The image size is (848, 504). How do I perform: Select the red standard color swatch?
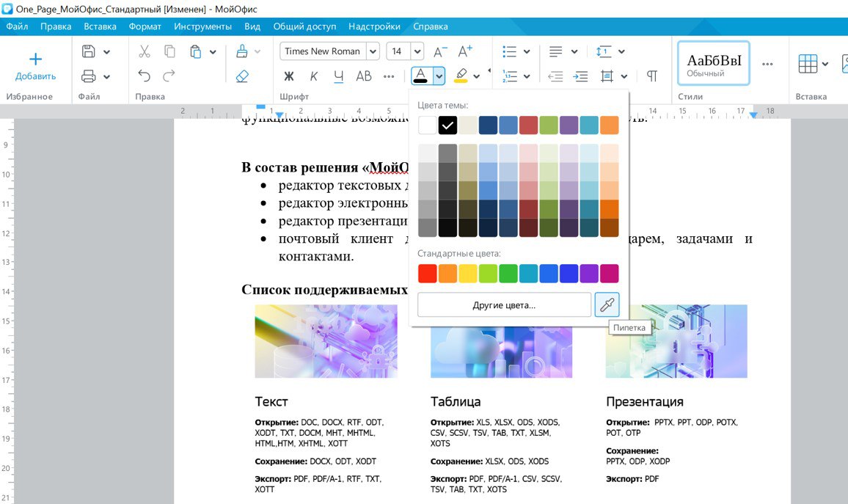point(427,274)
